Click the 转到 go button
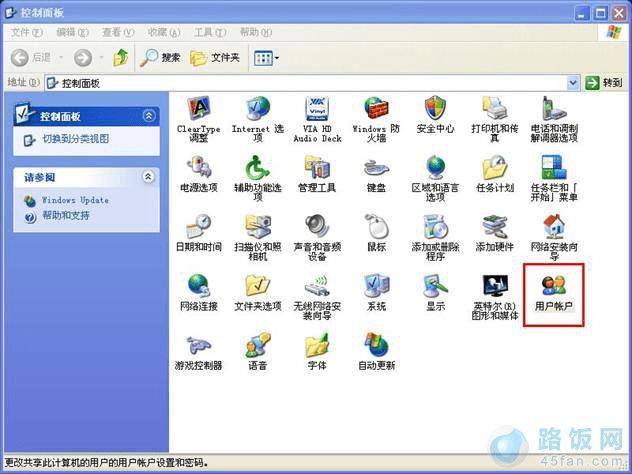 603,83
